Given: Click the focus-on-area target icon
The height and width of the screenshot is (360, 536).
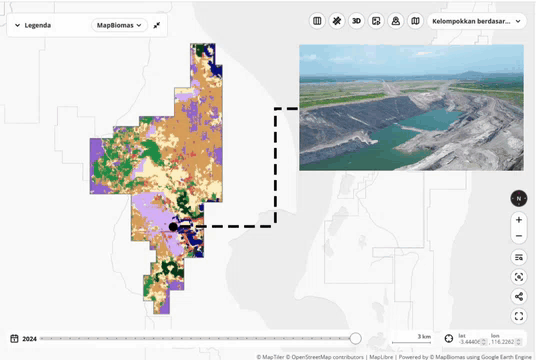Looking at the screenshot, I should tap(519, 277).
